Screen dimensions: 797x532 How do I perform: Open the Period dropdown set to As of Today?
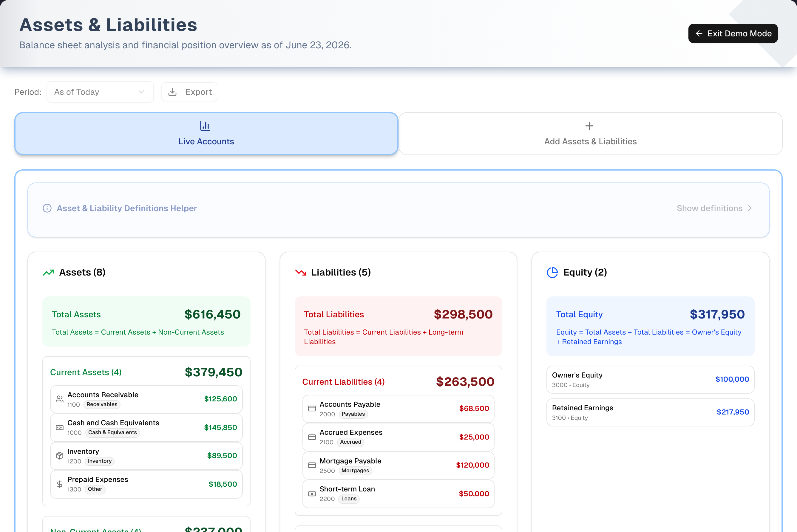pos(100,92)
